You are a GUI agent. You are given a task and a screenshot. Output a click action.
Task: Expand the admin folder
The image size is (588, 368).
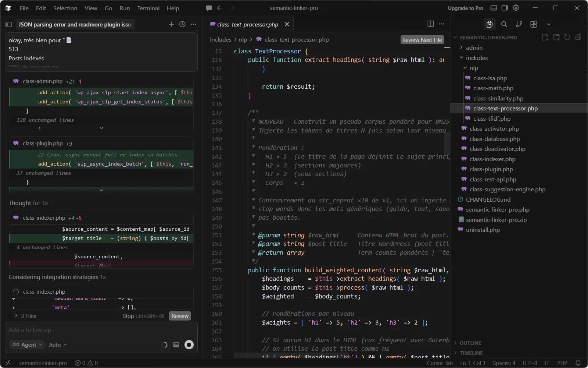click(x=474, y=47)
